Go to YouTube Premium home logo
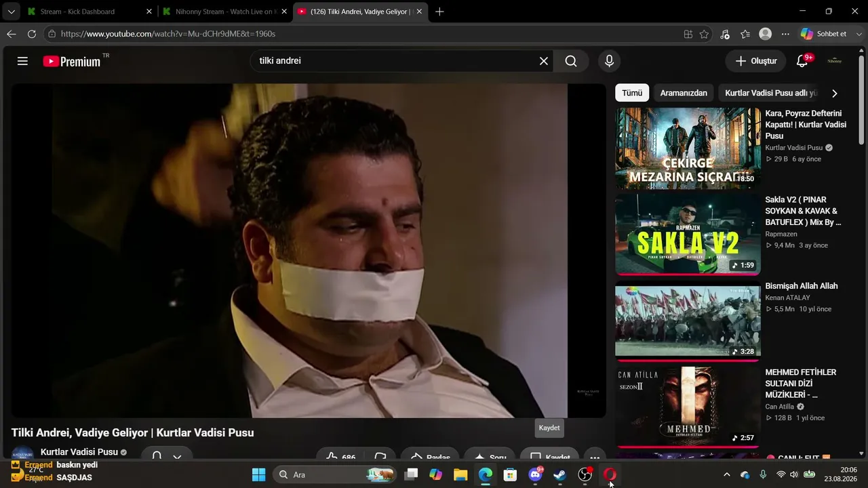Image resolution: width=868 pixels, height=488 pixels. click(72, 61)
